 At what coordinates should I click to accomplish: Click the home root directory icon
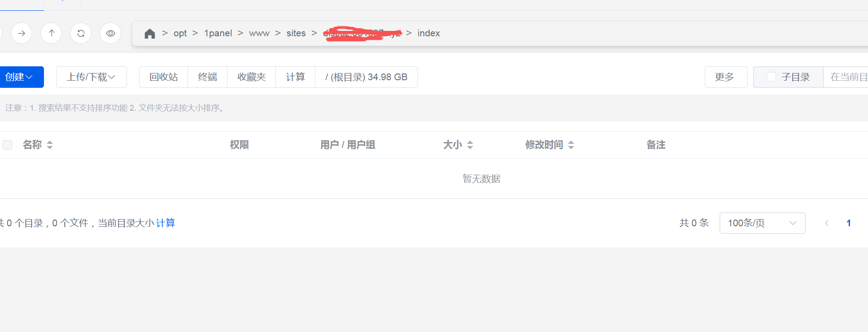tap(150, 34)
